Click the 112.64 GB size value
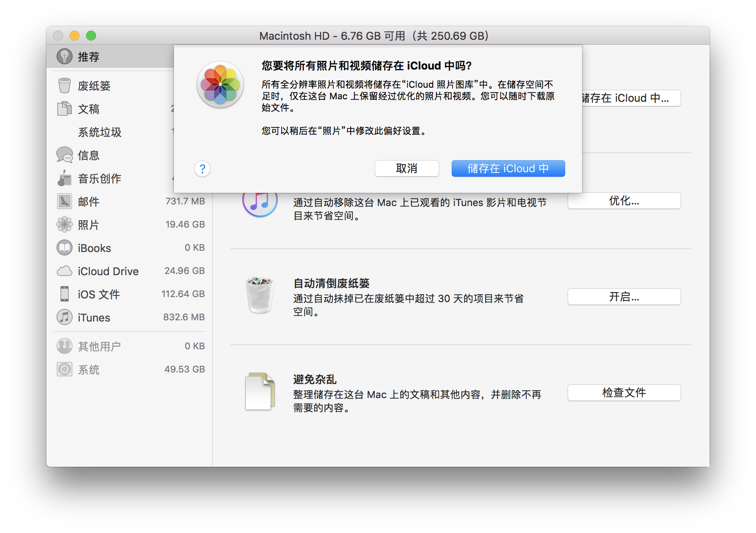 tap(183, 294)
